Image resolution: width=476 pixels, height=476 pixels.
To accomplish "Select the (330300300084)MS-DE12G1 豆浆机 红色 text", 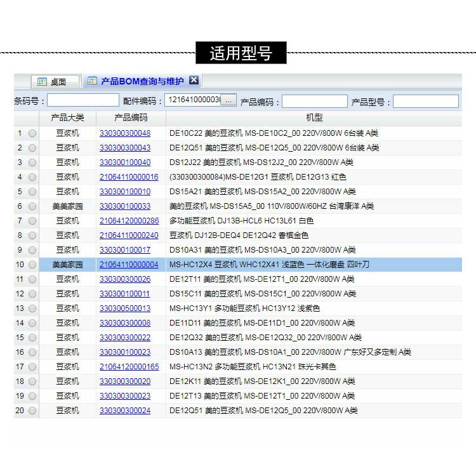I will point(258,177).
